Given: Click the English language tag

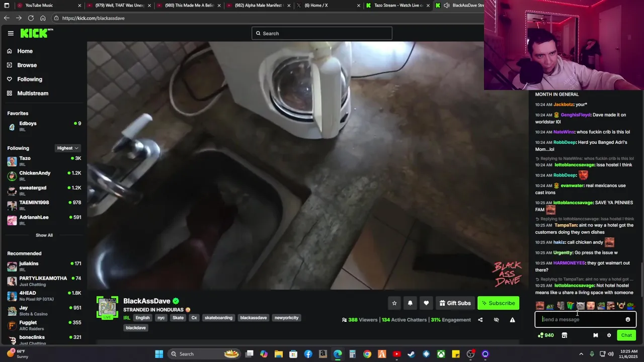Looking at the screenshot, I should [x=142, y=318].
